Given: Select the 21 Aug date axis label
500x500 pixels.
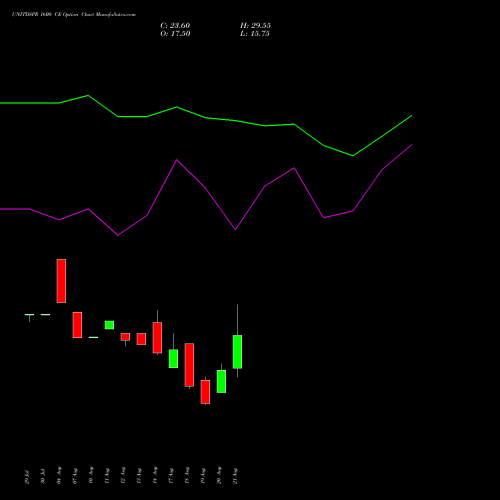Looking at the screenshot, I should click(x=235, y=476).
